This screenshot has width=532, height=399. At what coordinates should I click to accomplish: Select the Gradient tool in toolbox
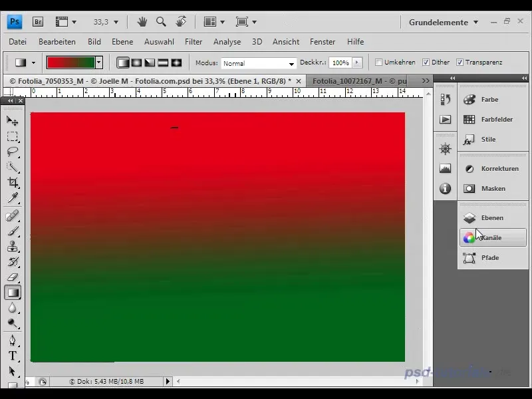click(13, 293)
